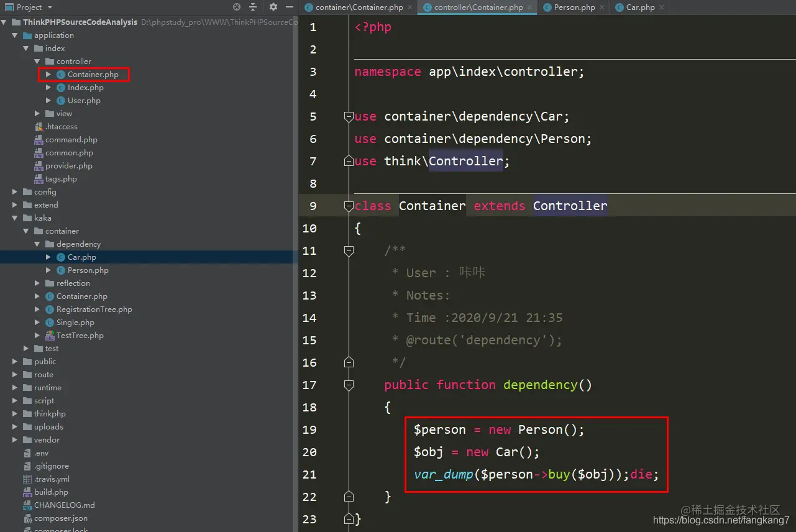796x532 pixels.
Task: Click fold end marker at line 22
Action: point(349,497)
